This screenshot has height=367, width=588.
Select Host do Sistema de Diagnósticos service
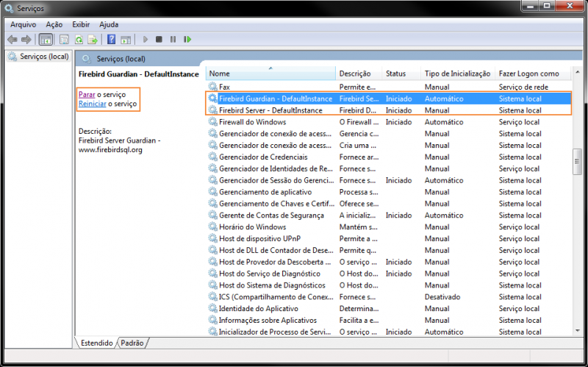pos(389,285)
